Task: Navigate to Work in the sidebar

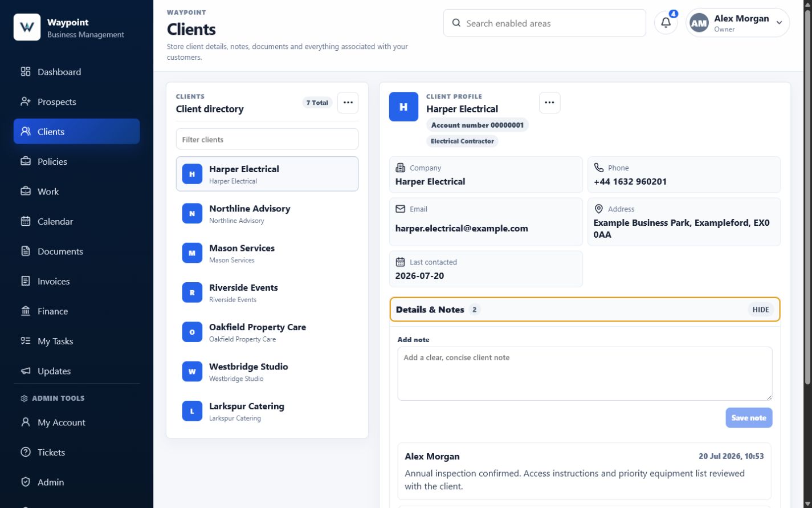Action: [76, 191]
